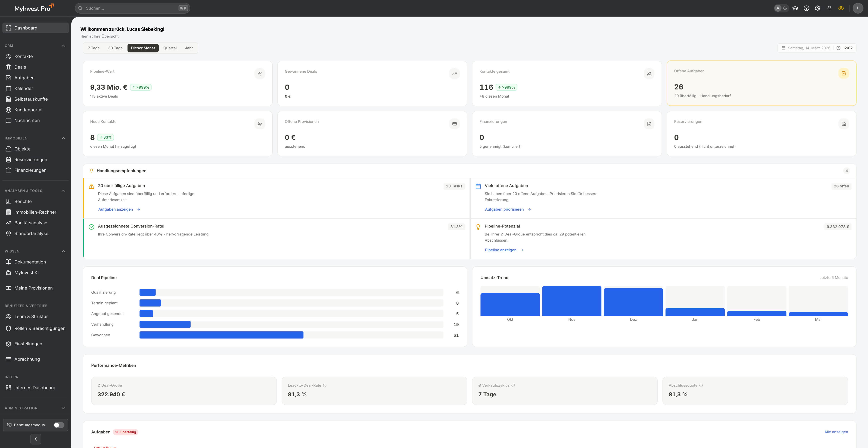Select the 7 Tage view
Image resolution: width=868 pixels, height=448 pixels.
[93, 48]
